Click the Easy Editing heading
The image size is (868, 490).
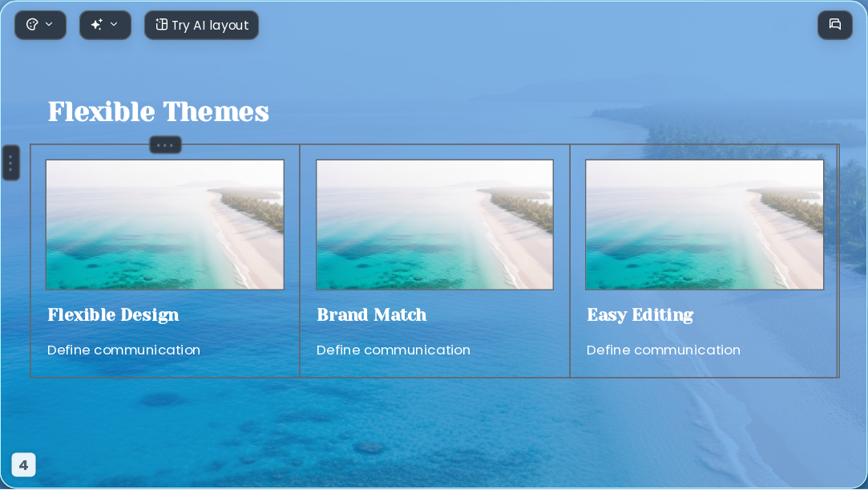pyautogui.click(x=640, y=315)
